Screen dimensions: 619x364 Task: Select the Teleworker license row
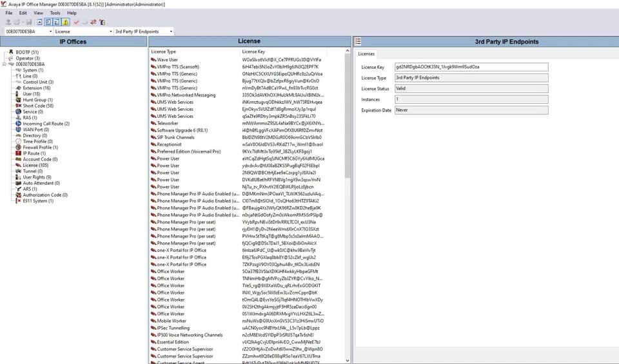[237, 123]
